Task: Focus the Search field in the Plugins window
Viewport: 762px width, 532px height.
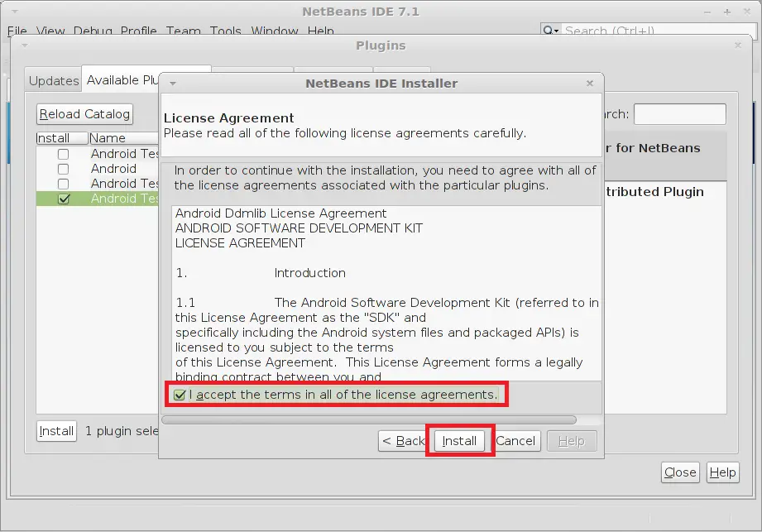Action: coord(680,114)
